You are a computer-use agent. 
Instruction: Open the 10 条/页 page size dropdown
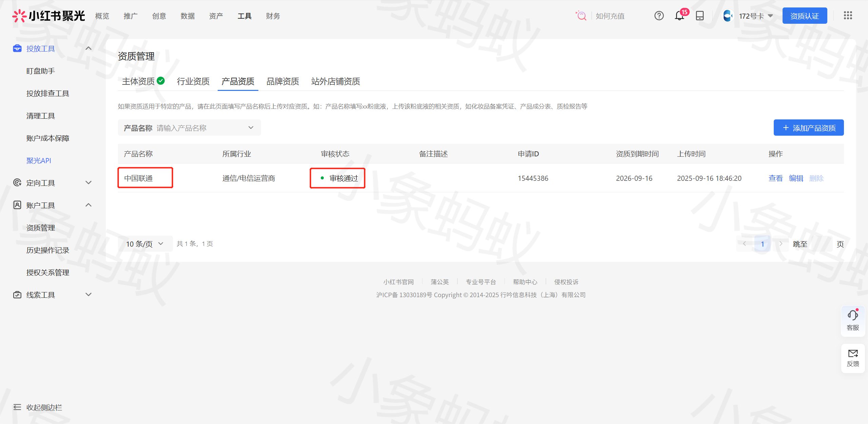coord(145,244)
